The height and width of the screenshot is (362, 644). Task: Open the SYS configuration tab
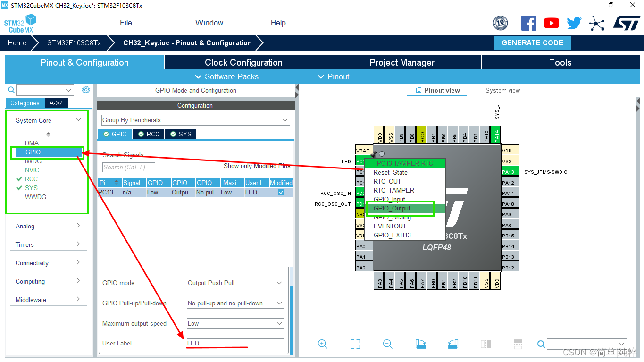(x=180, y=134)
